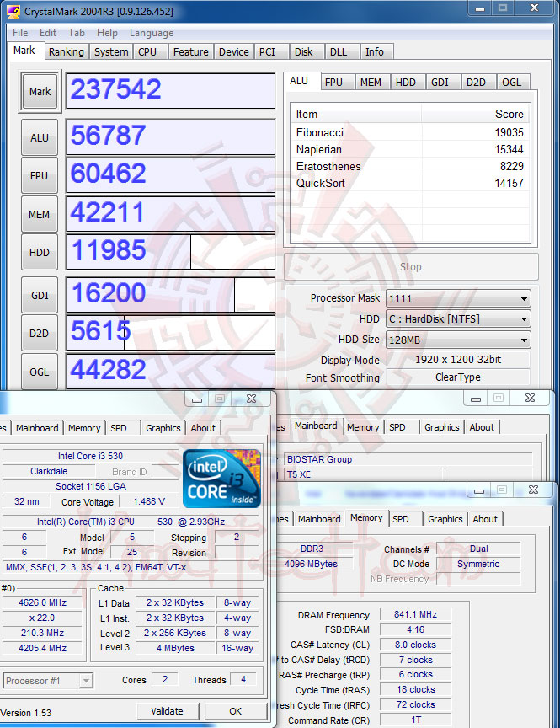Open the Help menu
The image size is (560, 728).
coord(107,33)
